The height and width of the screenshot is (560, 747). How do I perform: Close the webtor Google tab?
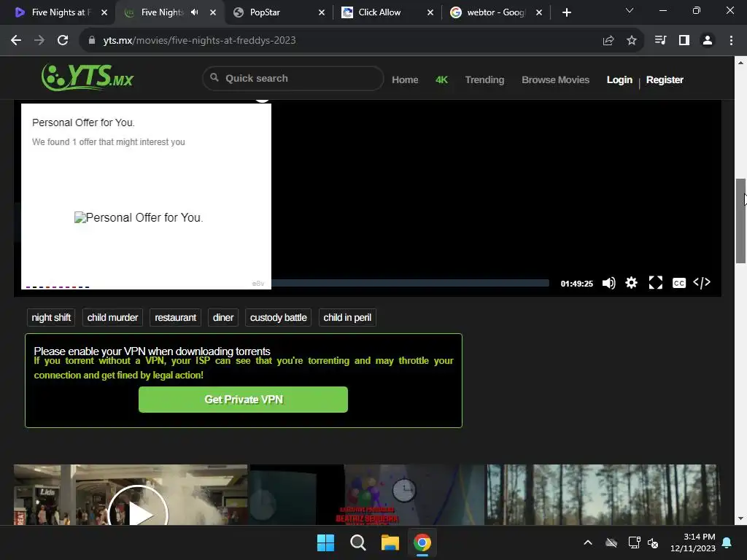click(539, 12)
